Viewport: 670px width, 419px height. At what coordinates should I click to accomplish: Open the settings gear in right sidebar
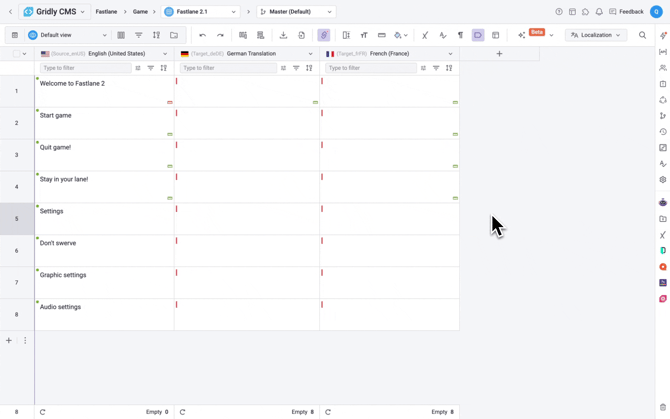click(x=662, y=180)
